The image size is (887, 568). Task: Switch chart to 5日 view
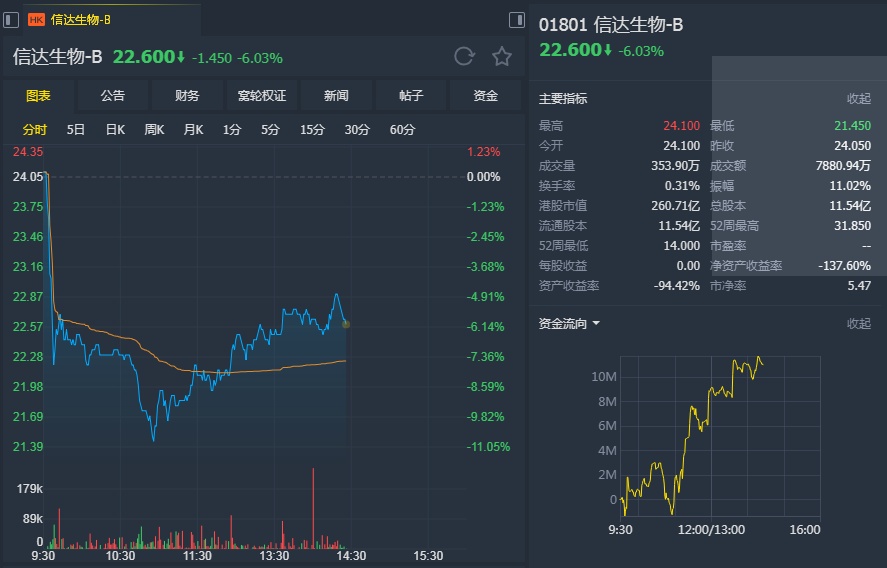click(x=76, y=129)
